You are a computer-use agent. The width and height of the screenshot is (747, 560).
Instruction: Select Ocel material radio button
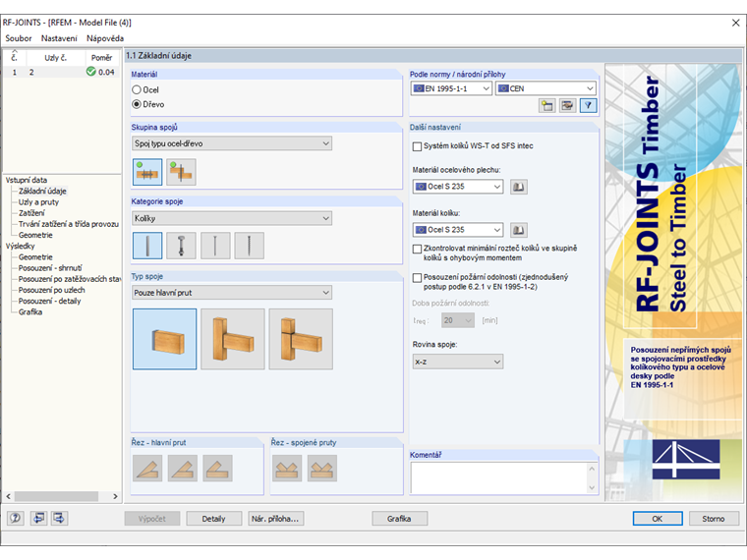(137, 89)
